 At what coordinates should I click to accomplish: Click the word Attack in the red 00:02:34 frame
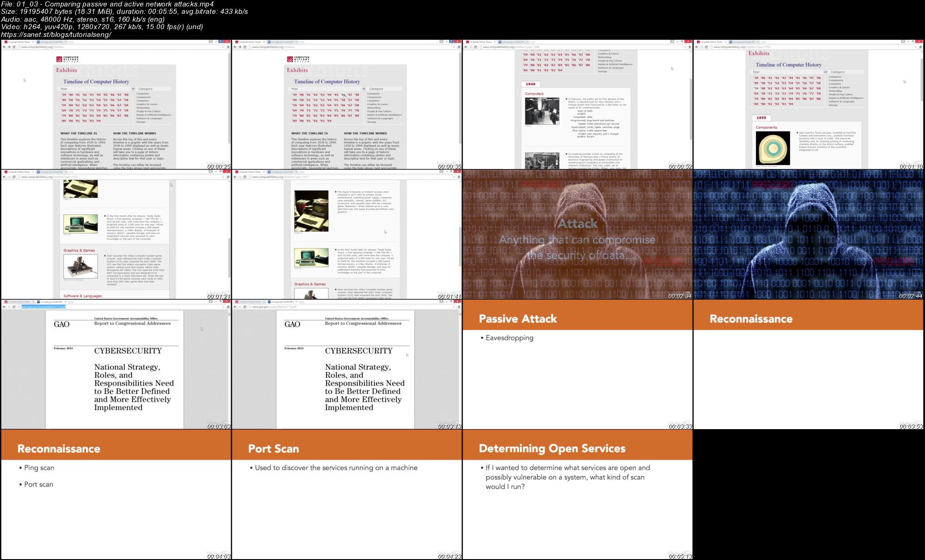(577, 224)
